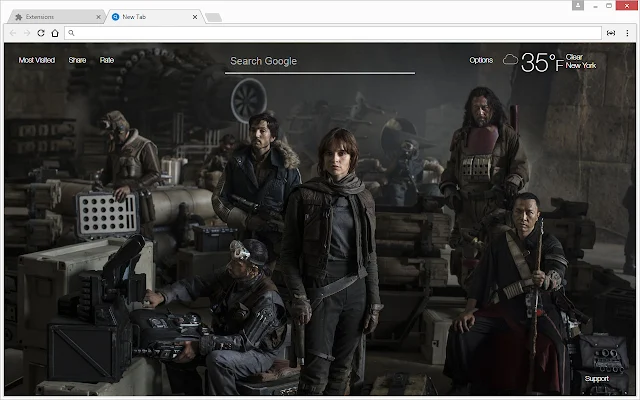This screenshot has width=640, height=400.
Task: Click the Share link
Action: (77, 60)
